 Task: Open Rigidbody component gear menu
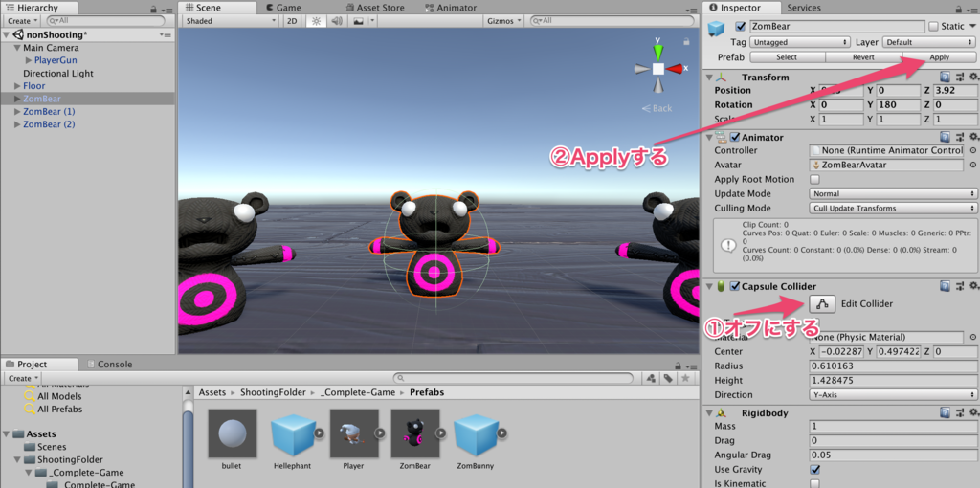[973, 413]
